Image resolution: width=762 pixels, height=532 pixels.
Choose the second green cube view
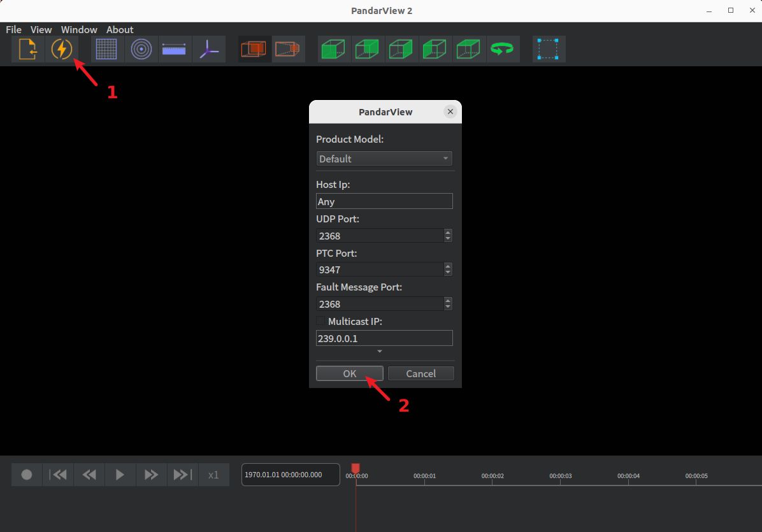pos(367,49)
